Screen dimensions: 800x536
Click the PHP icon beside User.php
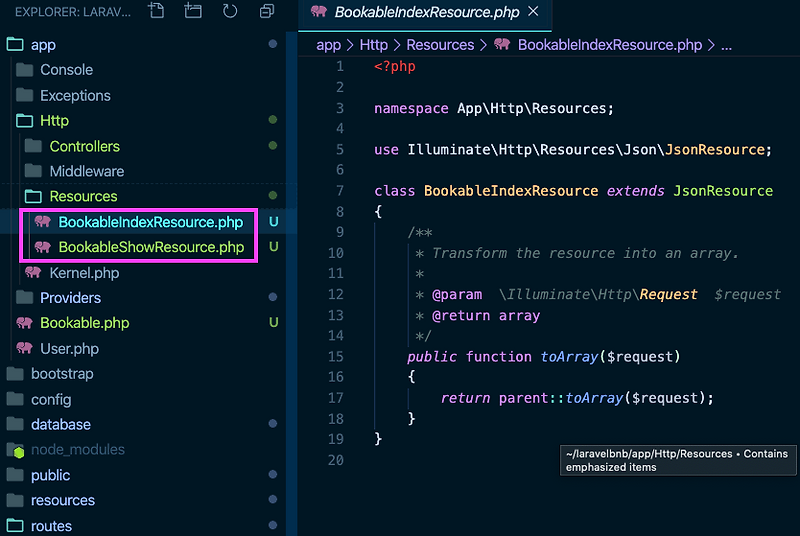click(24, 348)
